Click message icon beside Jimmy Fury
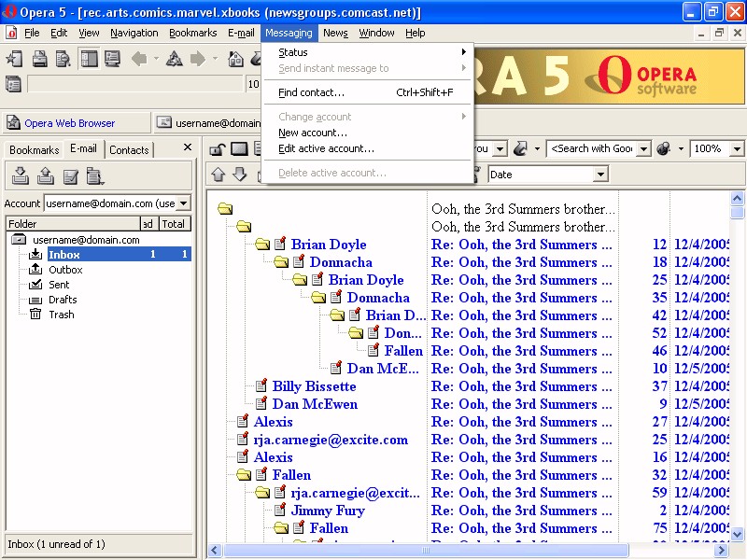The height and width of the screenshot is (560, 747). point(280,510)
